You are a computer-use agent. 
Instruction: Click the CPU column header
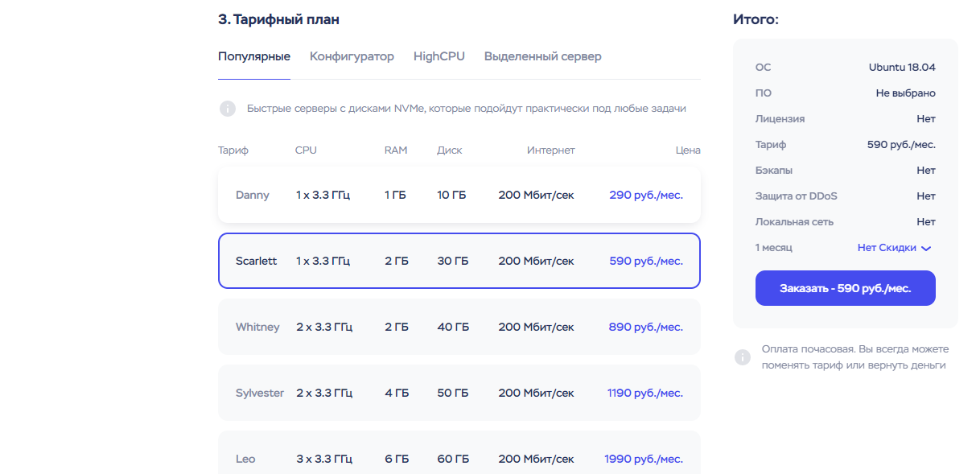coord(306,150)
